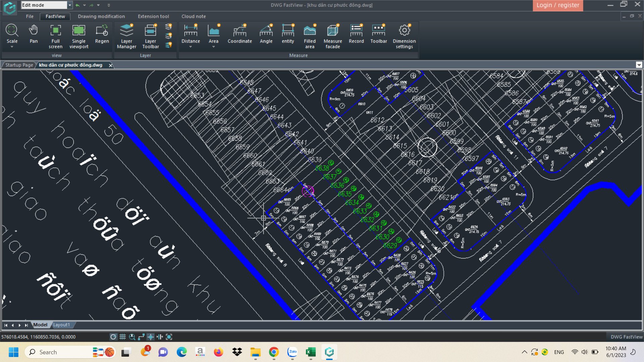Click the coordinate display field

pos(39,337)
